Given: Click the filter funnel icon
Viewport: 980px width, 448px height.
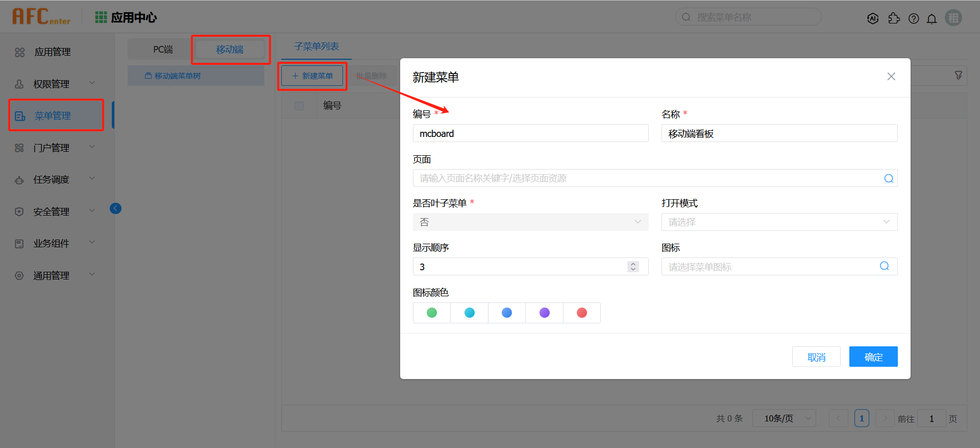Looking at the screenshot, I should pyautogui.click(x=958, y=76).
